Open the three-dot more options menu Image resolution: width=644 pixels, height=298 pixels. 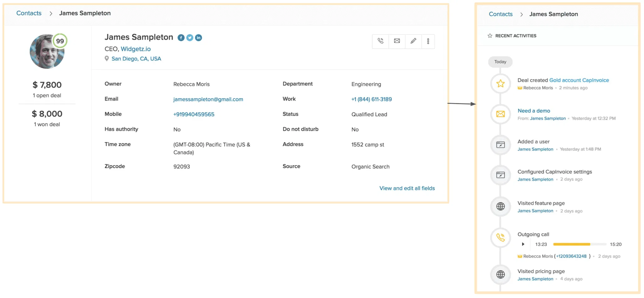pyautogui.click(x=428, y=41)
